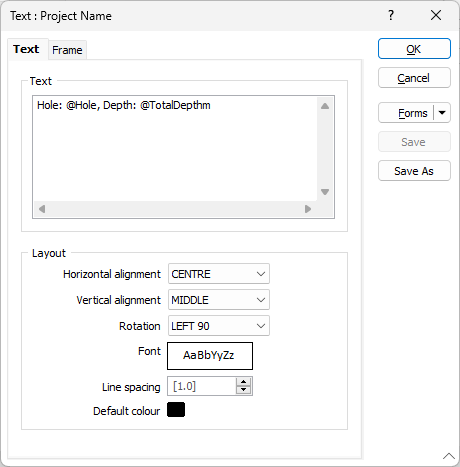Open the Vertical alignment dropdown

(219, 300)
